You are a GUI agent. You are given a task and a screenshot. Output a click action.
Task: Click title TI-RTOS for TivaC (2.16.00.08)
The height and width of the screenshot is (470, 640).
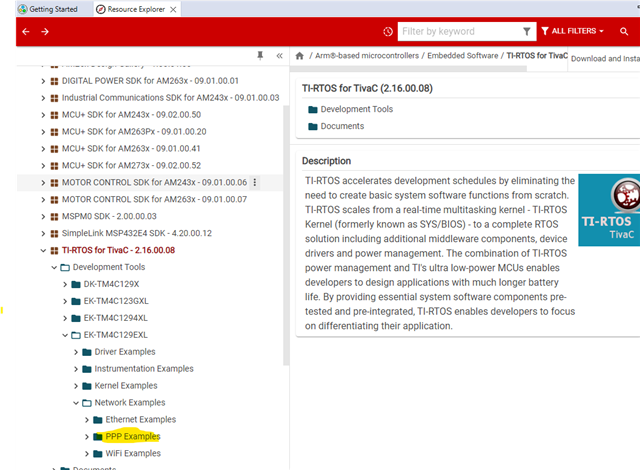click(367, 89)
